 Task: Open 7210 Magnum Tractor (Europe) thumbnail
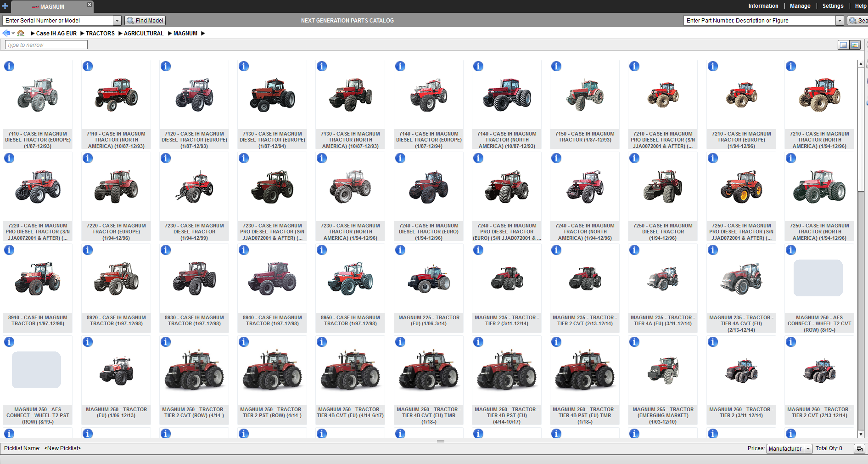(x=741, y=95)
